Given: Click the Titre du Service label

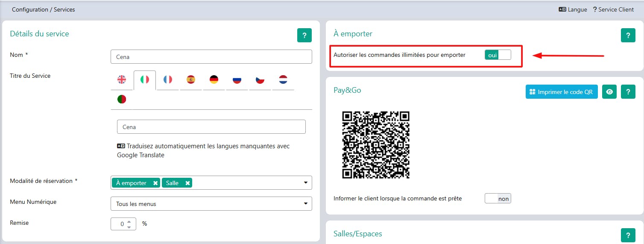Looking at the screenshot, I should (30, 76).
